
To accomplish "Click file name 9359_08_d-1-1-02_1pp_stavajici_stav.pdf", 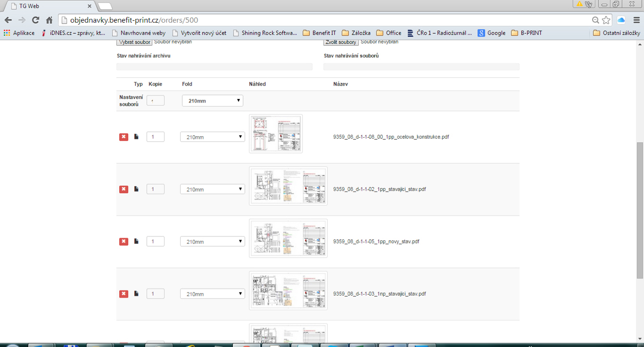I will 379,189.
